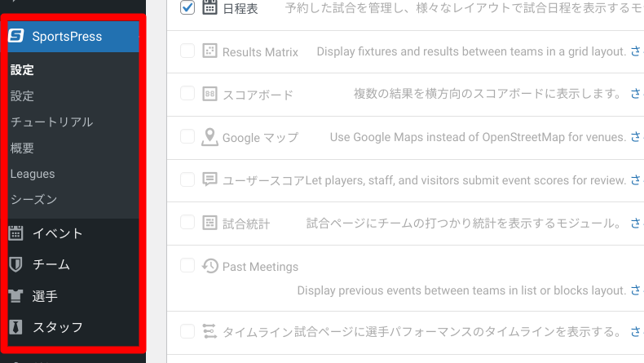
Task: Click the Past Meetings history clock icon
Action: 210,266
